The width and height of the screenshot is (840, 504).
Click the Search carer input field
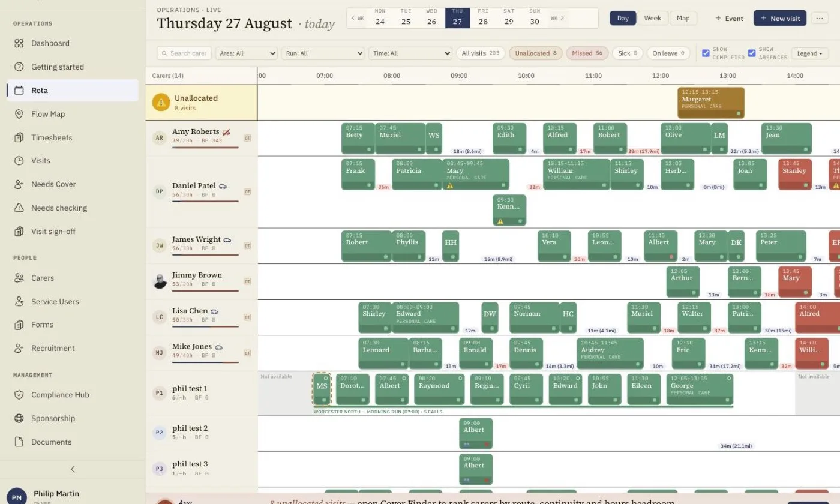[184, 53]
